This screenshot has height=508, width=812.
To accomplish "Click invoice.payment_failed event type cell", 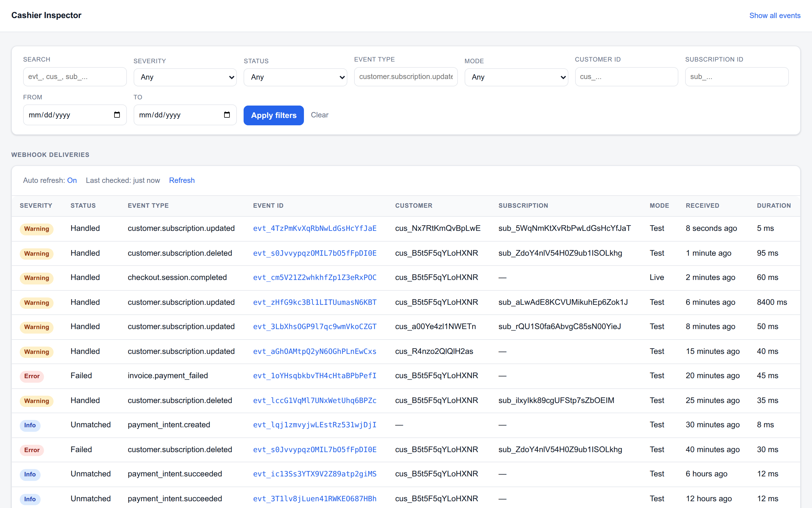I will point(168,376).
